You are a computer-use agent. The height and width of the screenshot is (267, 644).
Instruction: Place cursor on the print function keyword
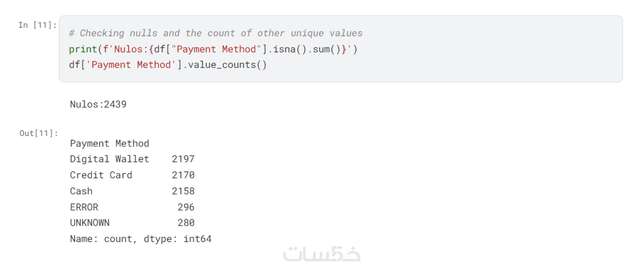pyautogui.click(x=83, y=49)
